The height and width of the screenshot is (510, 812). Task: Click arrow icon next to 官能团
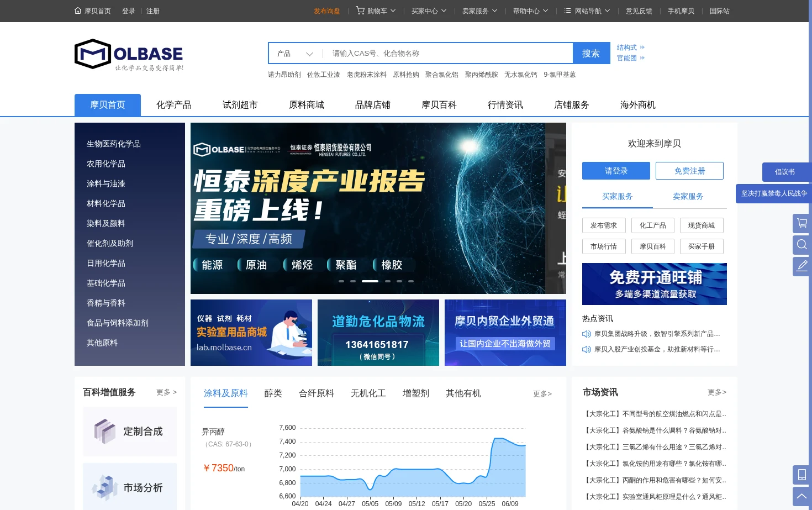(x=642, y=58)
